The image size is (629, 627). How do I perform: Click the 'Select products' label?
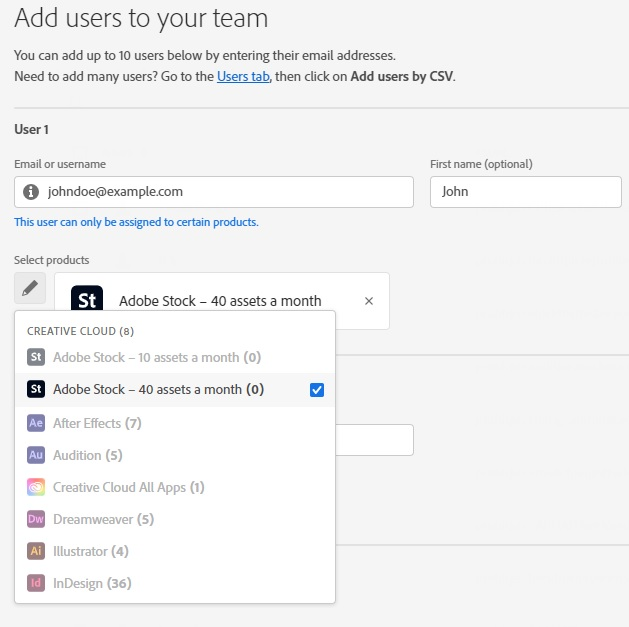52,260
